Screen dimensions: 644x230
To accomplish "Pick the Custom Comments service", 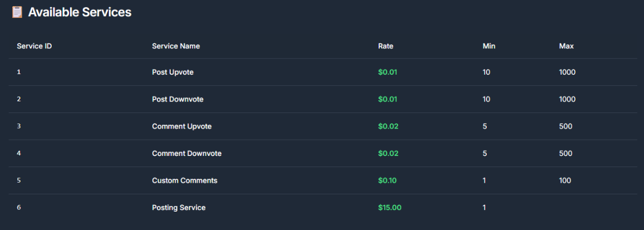I will pos(185,180).
